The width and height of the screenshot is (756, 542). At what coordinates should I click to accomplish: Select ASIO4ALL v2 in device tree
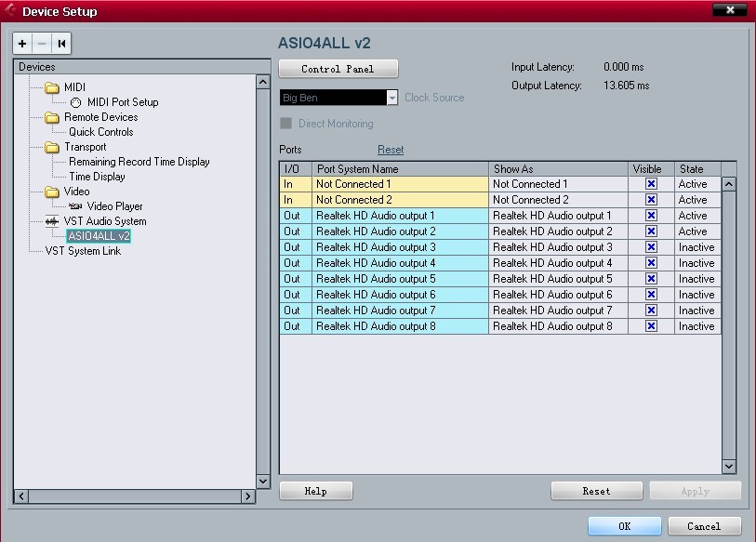(x=99, y=236)
